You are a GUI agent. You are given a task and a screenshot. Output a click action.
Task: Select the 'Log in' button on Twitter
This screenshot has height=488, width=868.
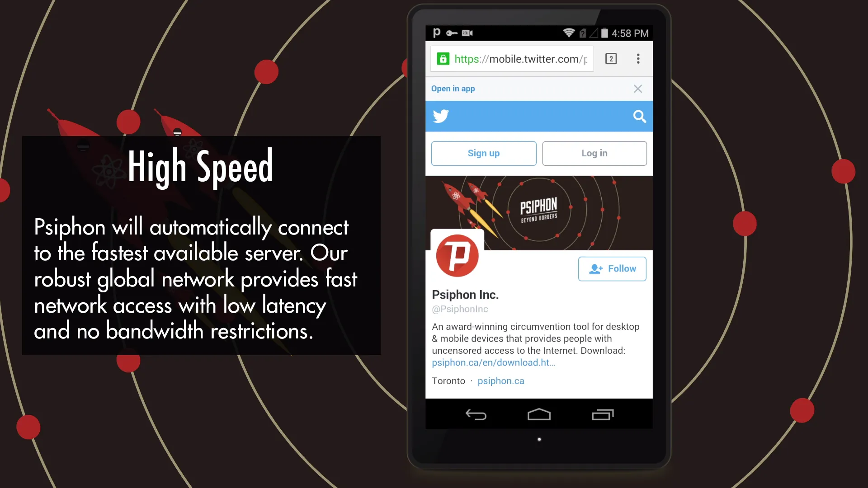pyautogui.click(x=594, y=153)
